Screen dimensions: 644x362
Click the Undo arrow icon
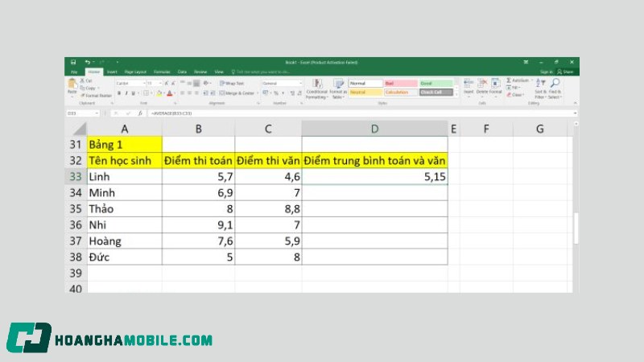87,62
